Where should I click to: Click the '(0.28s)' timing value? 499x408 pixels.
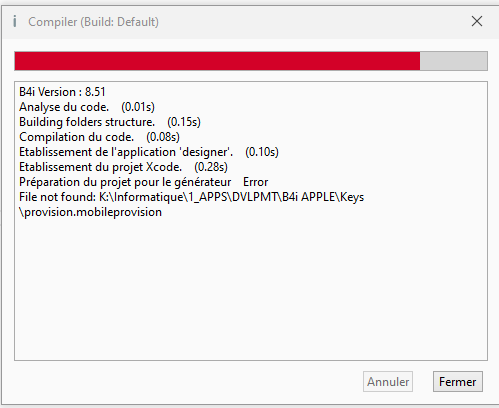click(x=211, y=167)
